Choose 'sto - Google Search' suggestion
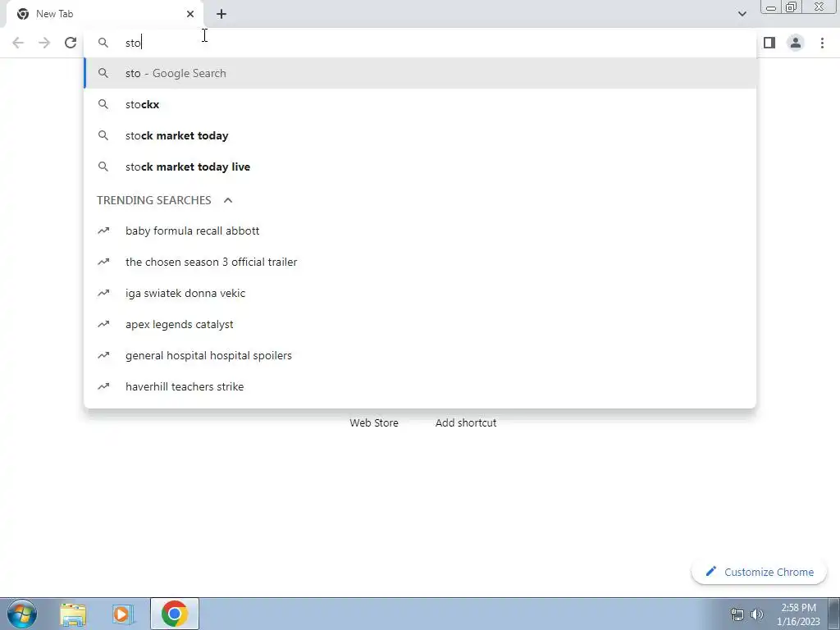 (421, 73)
